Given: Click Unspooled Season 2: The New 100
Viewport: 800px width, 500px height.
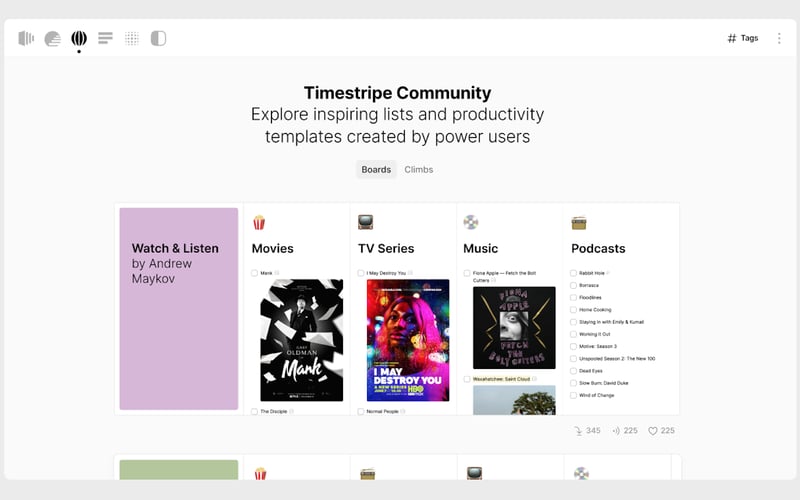Looking at the screenshot, I should tap(617, 359).
